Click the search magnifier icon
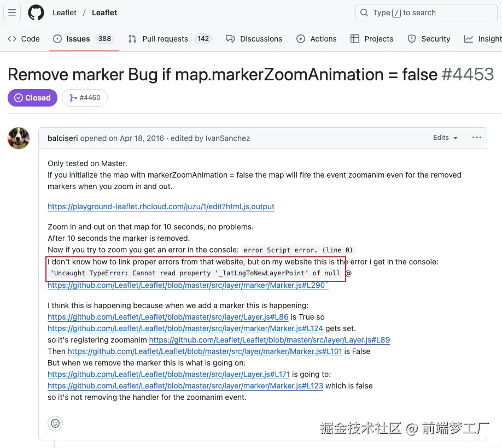The width and height of the screenshot is (502, 448). (x=364, y=13)
